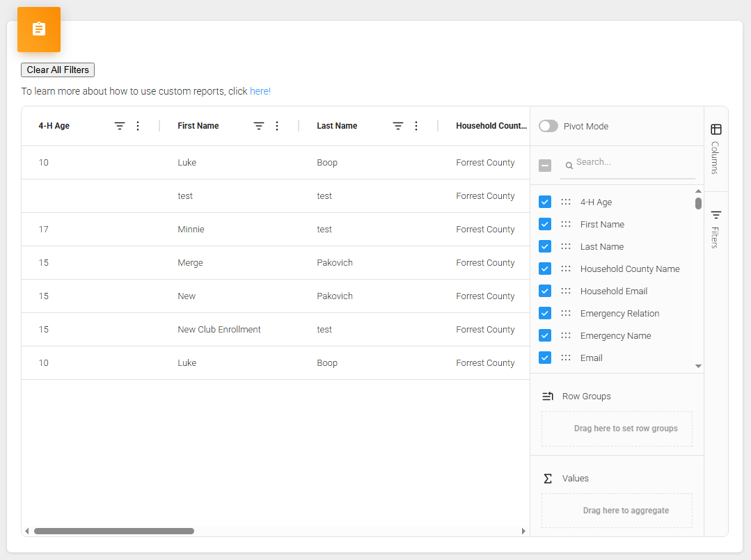Open filter icon for 4-H Age column

pos(120,126)
